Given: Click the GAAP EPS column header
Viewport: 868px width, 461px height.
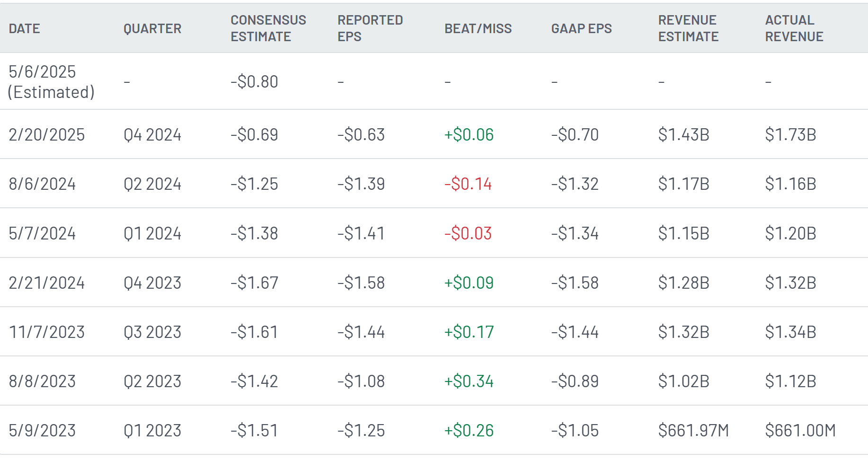Looking at the screenshot, I should tap(581, 28).
